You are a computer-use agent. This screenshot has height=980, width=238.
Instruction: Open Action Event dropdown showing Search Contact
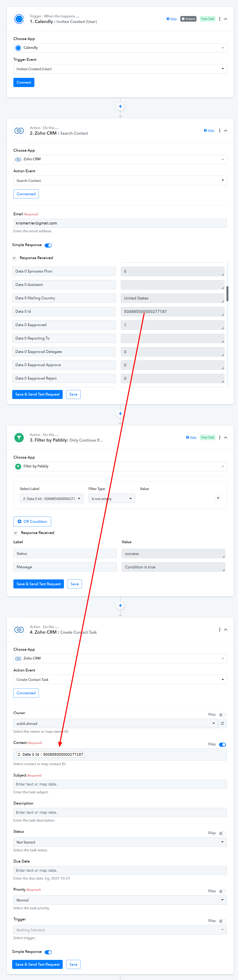tap(120, 181)
